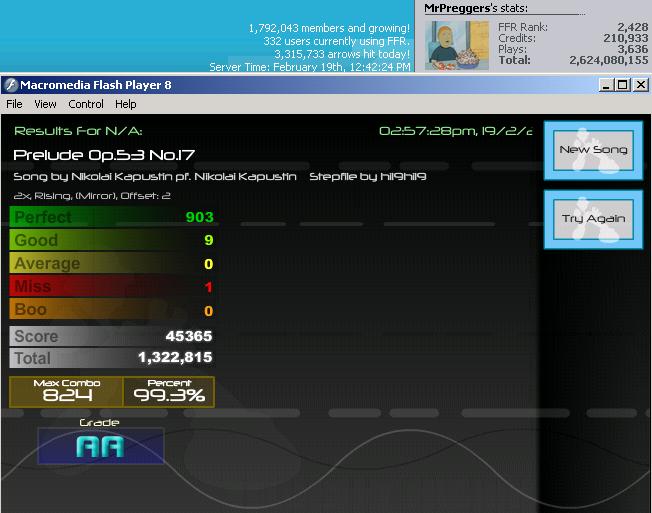This screenshot has height=513, width=652.
Task: Click MrPreggers's avatar picture
Action: [x=457, y=45]
